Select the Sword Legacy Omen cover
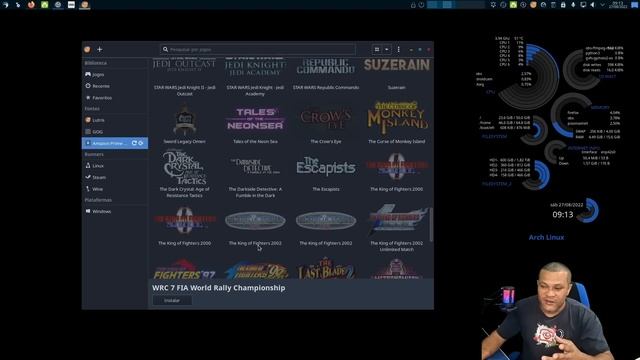 184,120
